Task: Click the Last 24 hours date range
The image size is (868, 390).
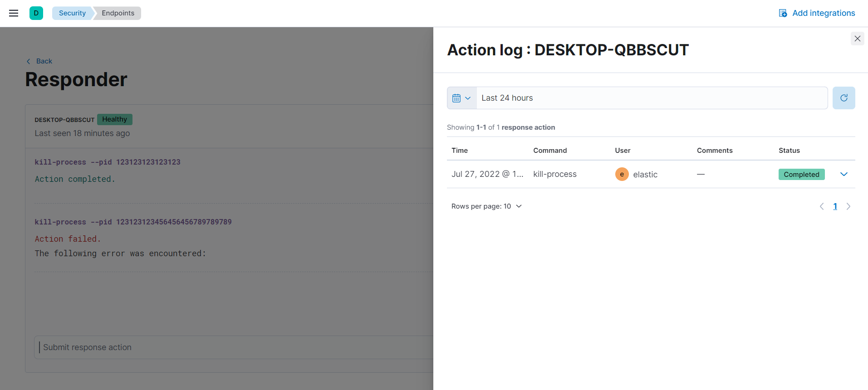Action: (652, 98)
